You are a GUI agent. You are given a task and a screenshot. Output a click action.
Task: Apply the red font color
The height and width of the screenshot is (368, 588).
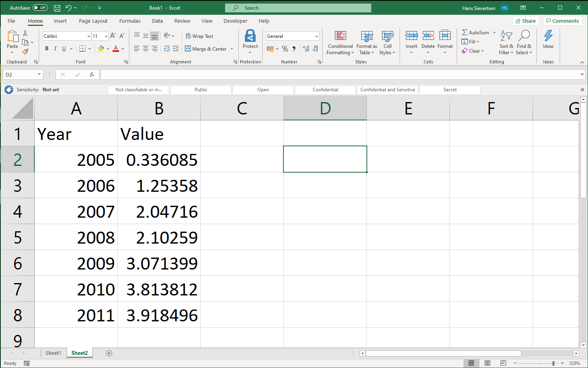(x=116, y=49)
